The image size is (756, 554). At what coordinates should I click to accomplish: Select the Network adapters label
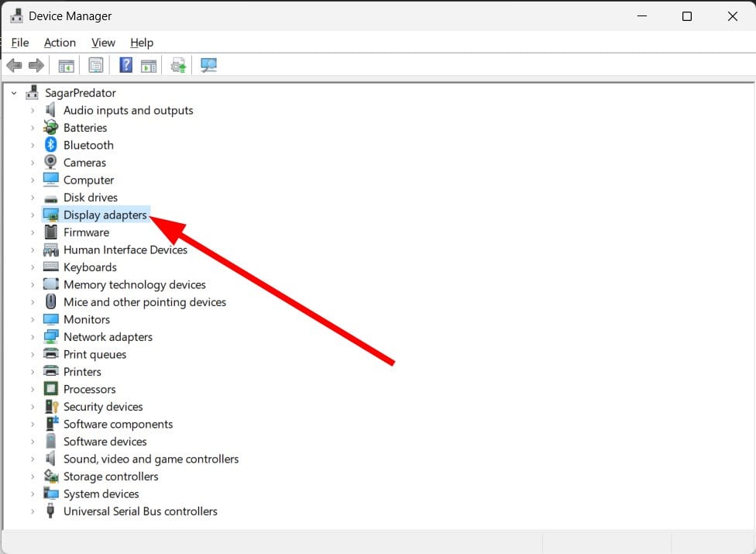pos(108,336)
